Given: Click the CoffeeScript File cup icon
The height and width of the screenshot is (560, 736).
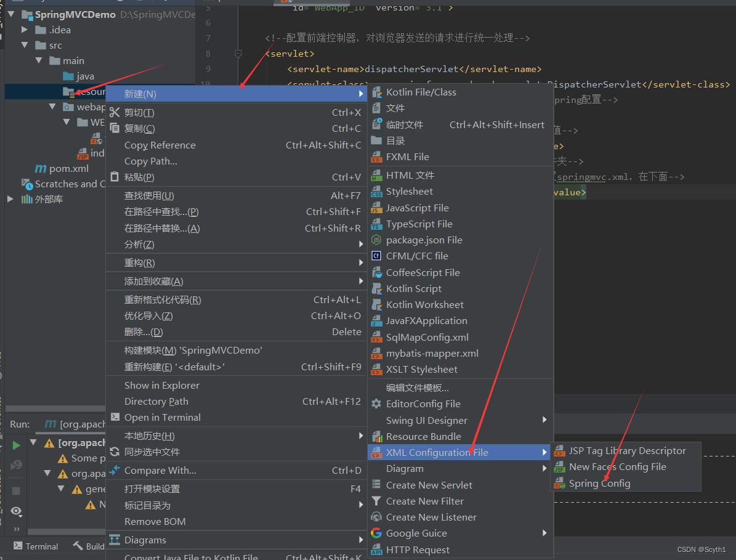Looking at the screenshot, I should tap(377, 273).
